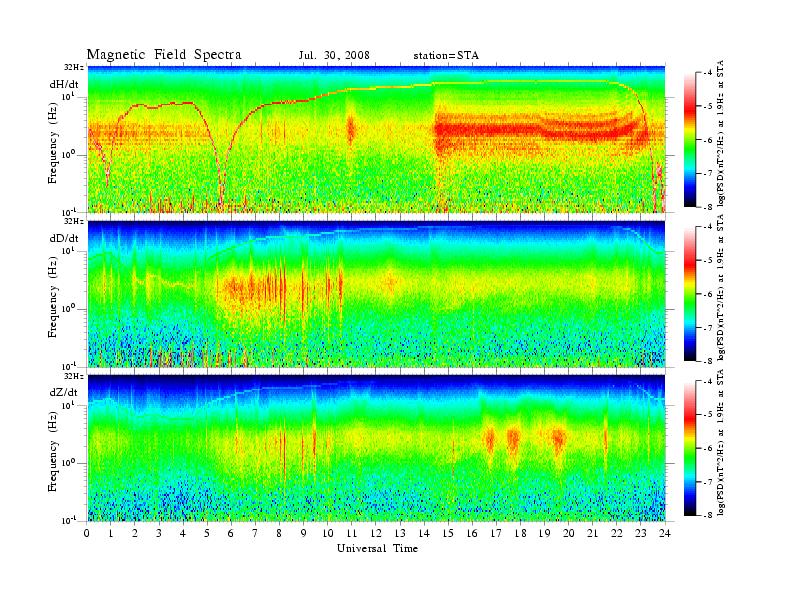Click the "Magnetic Field Spectra" title
This screenshot has height=612, width=792.
[x=164, y=55]
